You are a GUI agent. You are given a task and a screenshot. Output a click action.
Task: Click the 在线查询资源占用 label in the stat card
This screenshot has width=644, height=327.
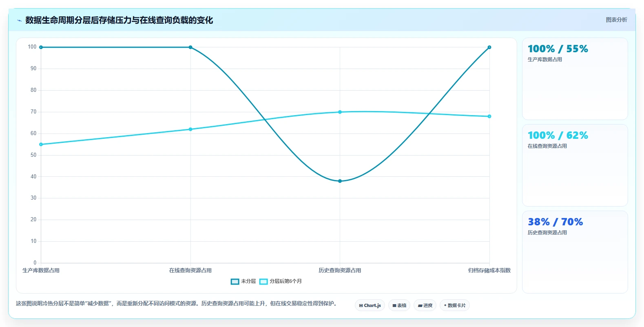coord(547,146)
